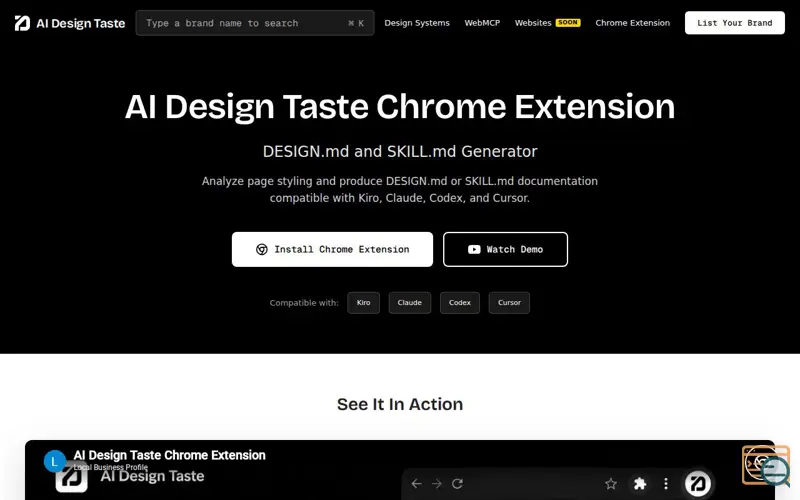This screenshot has width=800, height=500.
Task: Click the DESIGN.md and SKILL.md Generator subtitle
Action: pyautogui.click(x=400, y=152)
